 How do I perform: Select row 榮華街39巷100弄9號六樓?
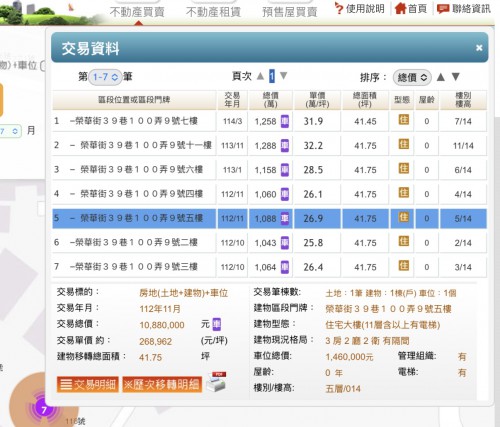(269, 170)
